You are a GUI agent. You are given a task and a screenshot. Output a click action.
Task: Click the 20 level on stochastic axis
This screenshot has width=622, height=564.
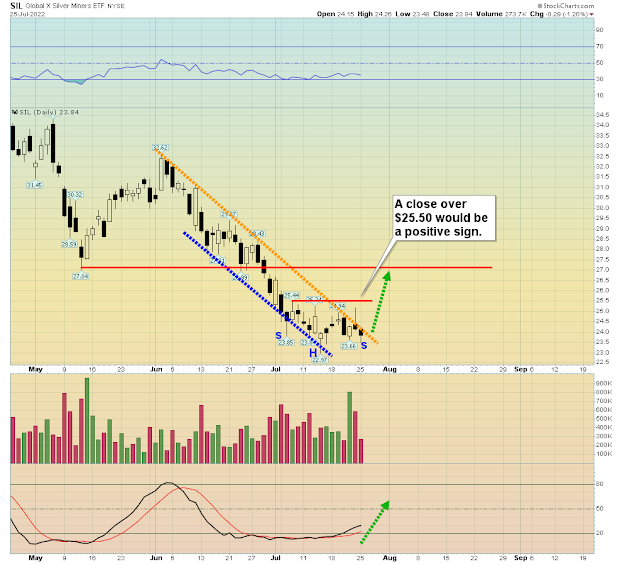pyautogui.click(x=599, y=533)
